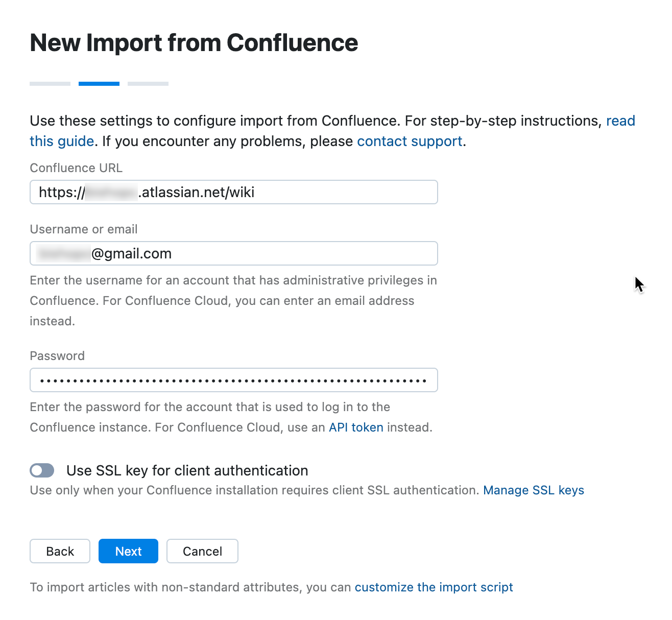
Task: Click the "Username or email" field label
Action: pos(84,229)
